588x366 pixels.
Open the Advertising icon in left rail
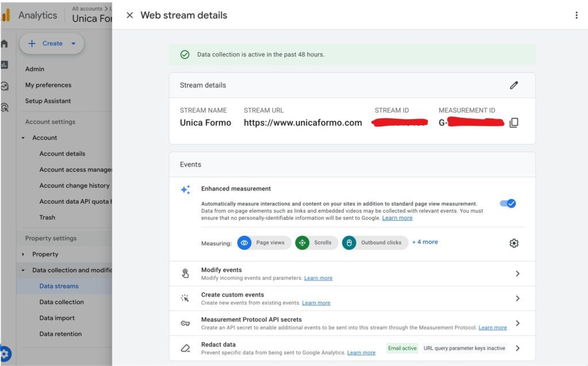[5, 107]
